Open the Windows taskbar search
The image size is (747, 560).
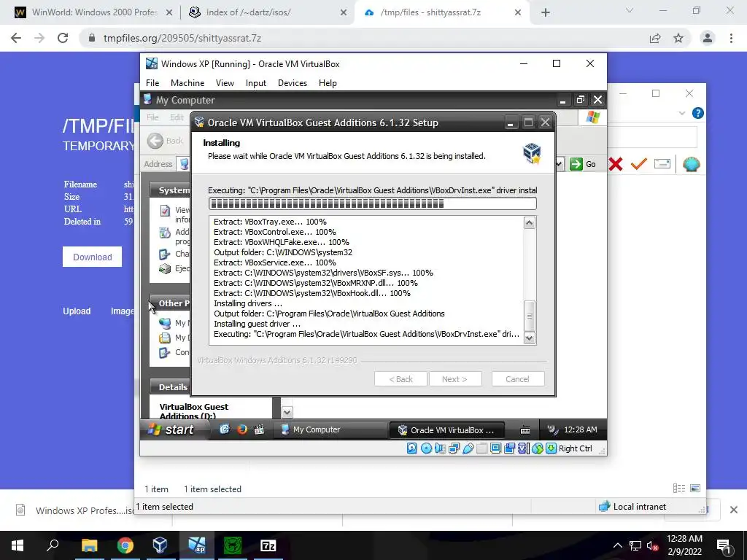point(53,545)
